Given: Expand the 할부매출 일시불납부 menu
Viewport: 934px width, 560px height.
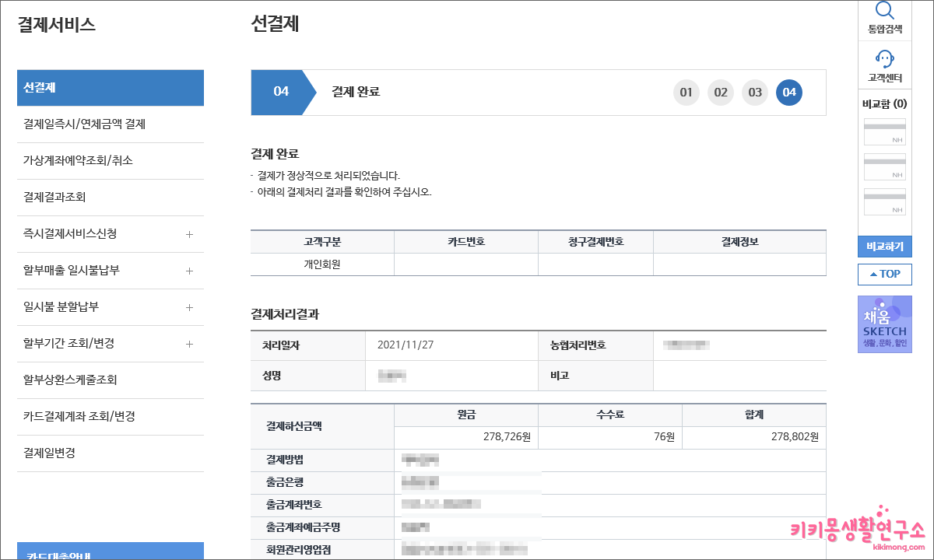Looking at the screenshot, I should click(x=110, y=271).
